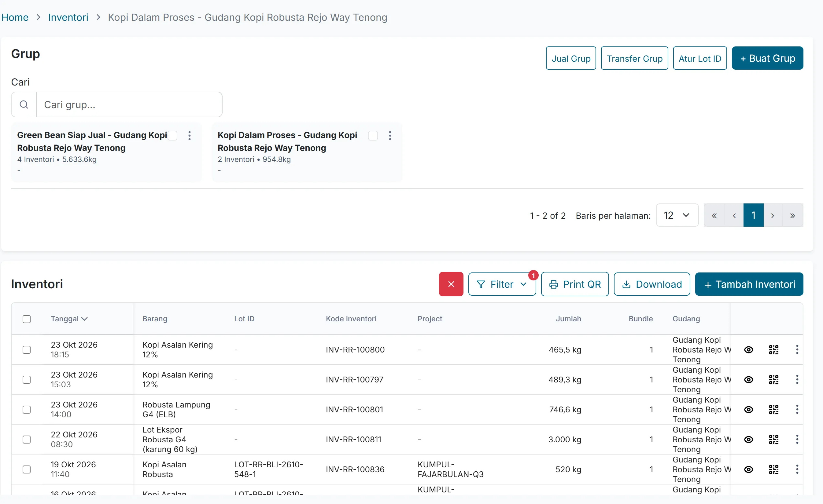This screenshot has height=504, width=823.
Task: Click the Jual Grup button
Action: [x=571, y=58]
